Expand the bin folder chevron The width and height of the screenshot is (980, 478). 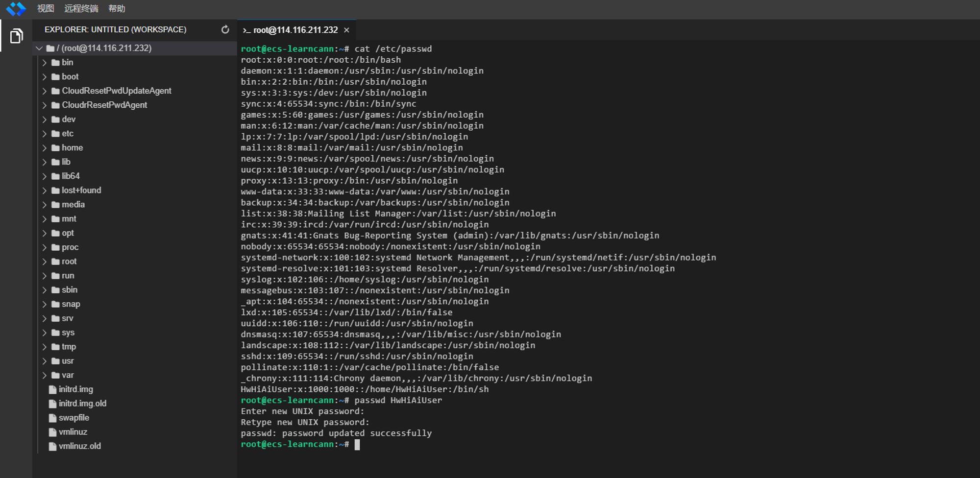[x=45, y=63]
